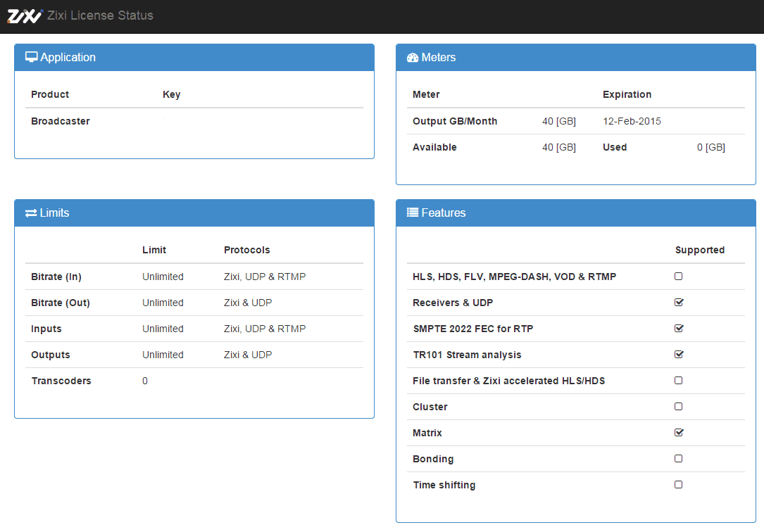Viewport: 764px width, 532px height.
Task: Click Unlimited in the Outputs row
Action: click(163, 355)
